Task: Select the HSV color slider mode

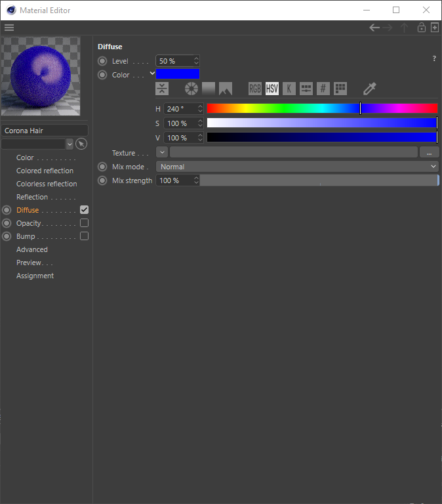Action: [272, 89]
